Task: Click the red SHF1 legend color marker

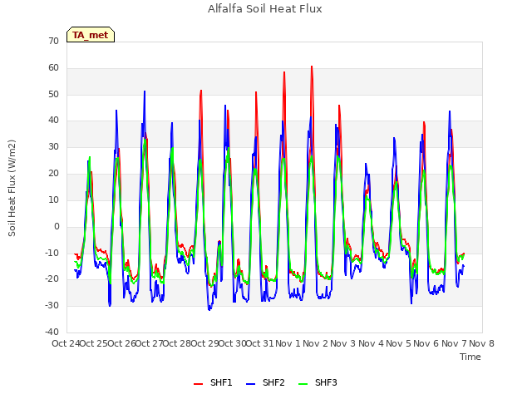Action: 198,384
